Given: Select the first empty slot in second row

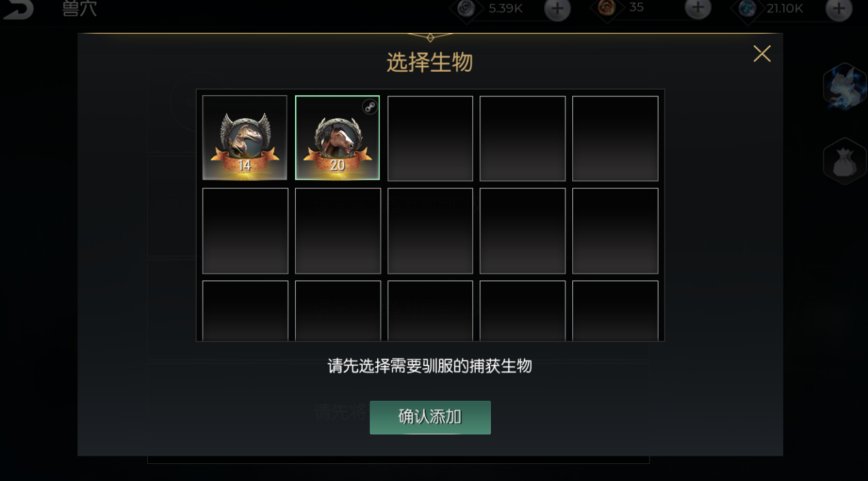Looking at the screenshot, I should click(x=245, y=231).
